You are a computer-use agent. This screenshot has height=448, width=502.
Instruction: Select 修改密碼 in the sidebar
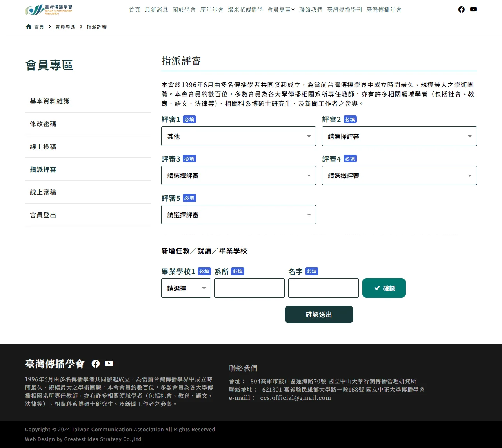(43, 124)
